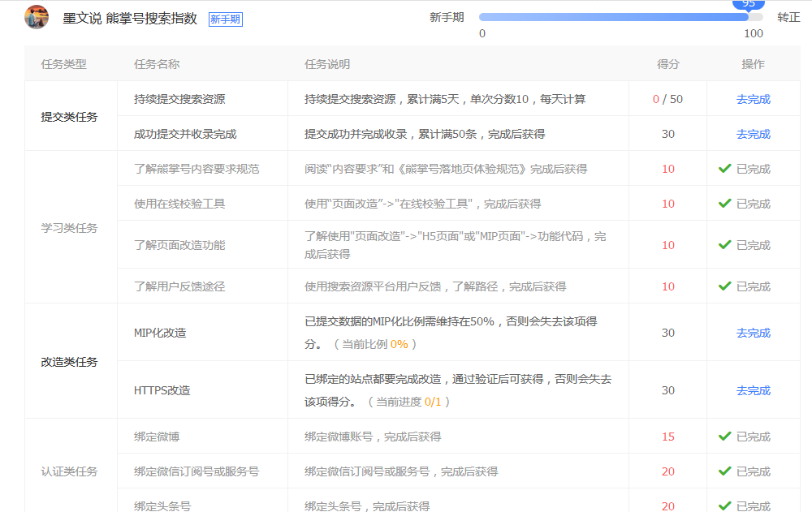The width and height of the screenshot is (812, 512).
Task: Click 已完成 status for 绑定头条号
Action: (x=754, y=506)
